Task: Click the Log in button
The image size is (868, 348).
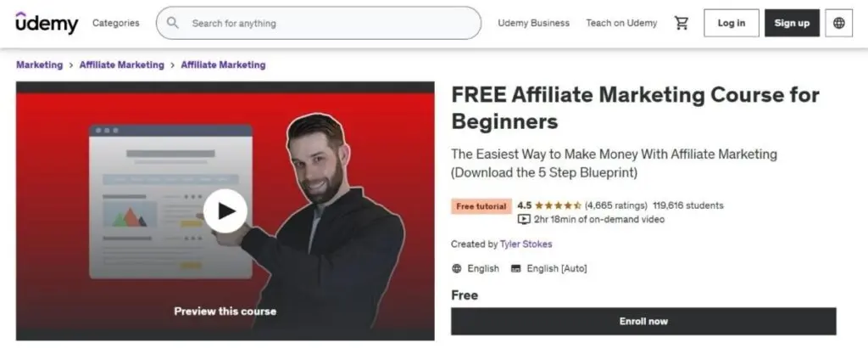Action: tap(732, 23)
